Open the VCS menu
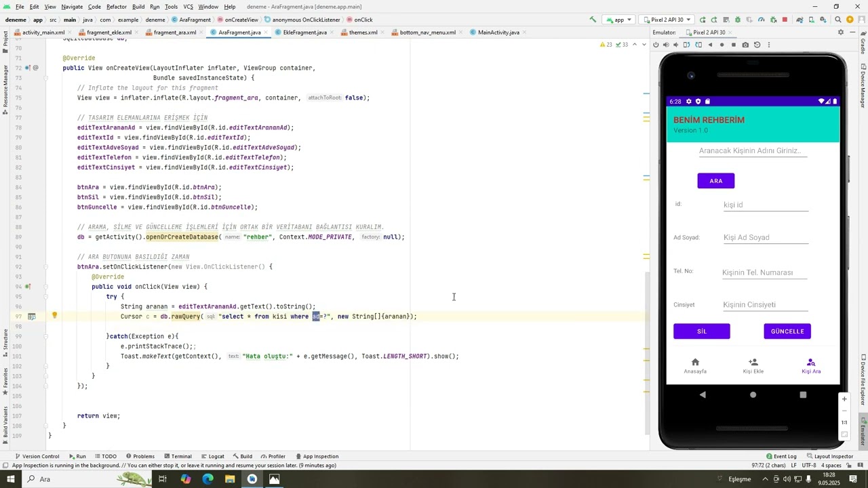The width and height of the screenshot is (868, 488). pyautogui.click(x=188, y=7)
